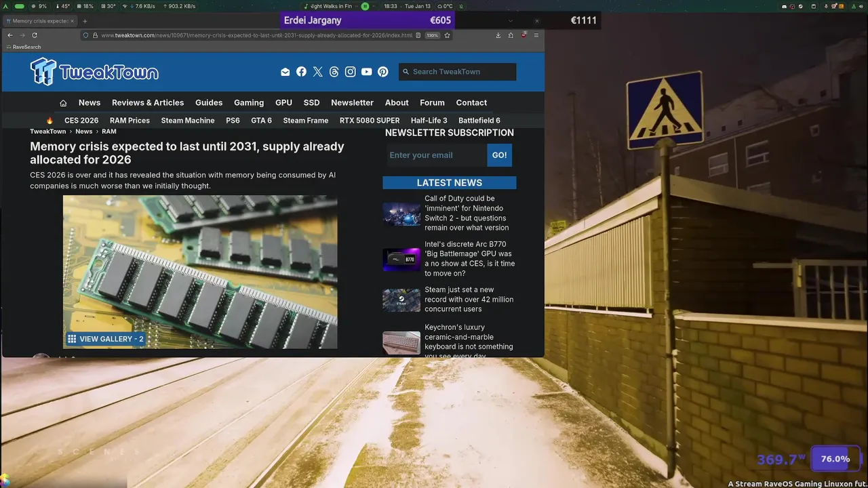The width and height of the screenshot is (868, 488).
Task: Click the microphone tray icon
Action: click(827, 6)
